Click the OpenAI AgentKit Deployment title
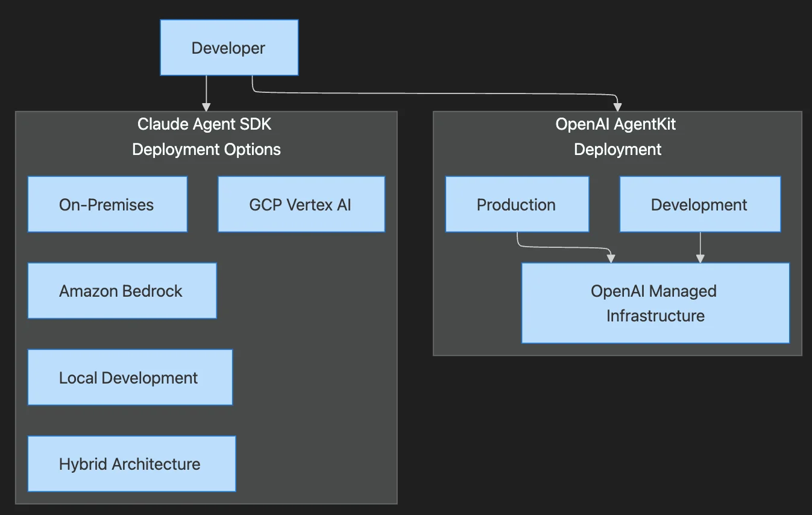The height and width of the screenshot is (515, 812). [x=617, y=136]
